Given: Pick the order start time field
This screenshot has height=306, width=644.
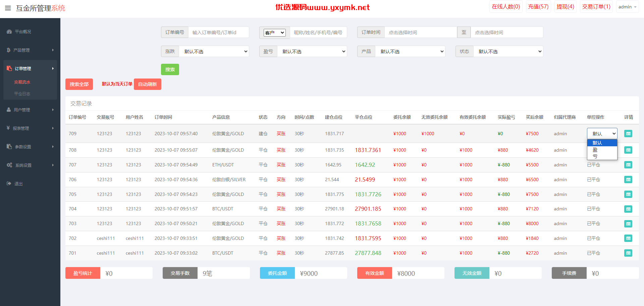Looking at the screenshot, I should pos(421,33).
